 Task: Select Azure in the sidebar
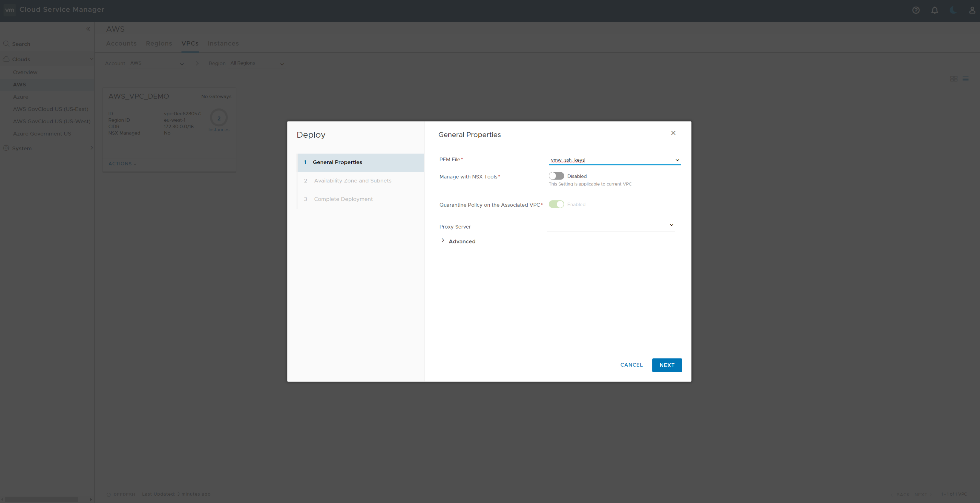pos(20,97)
